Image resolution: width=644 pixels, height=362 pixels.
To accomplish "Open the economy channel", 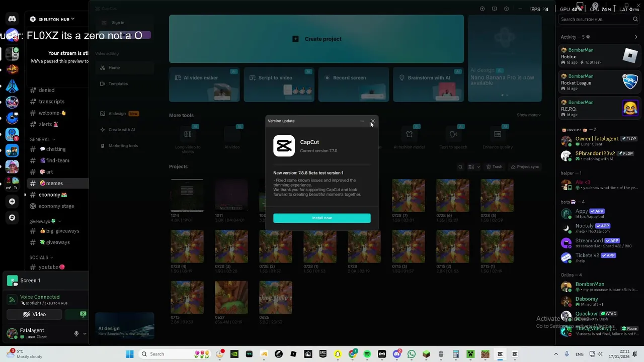I will (x=53, y=195).
